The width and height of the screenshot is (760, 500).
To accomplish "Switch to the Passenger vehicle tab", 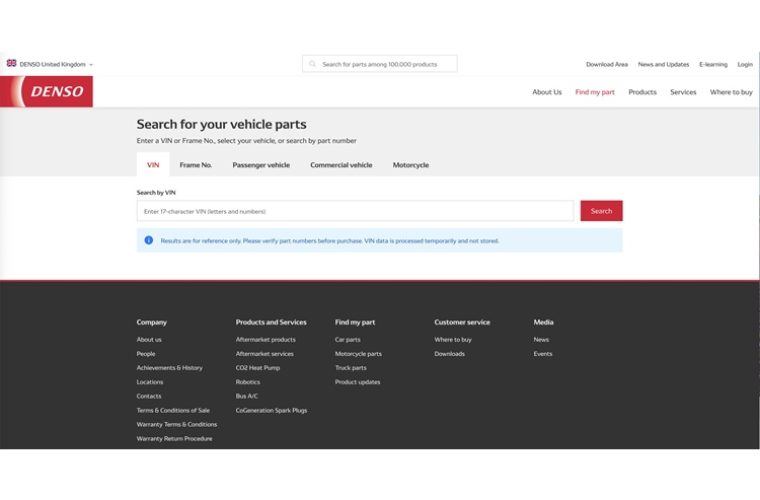I will point(261,165).
